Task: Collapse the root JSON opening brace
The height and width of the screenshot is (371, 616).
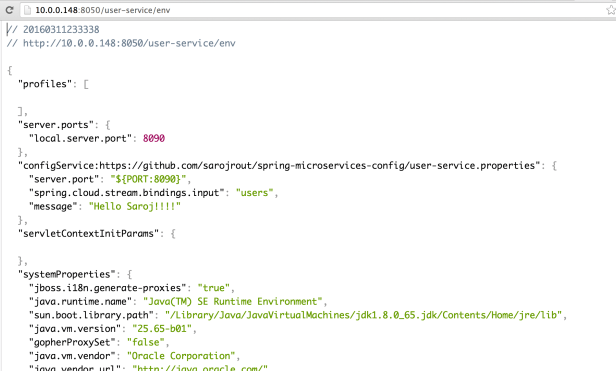Action: click(x=10, y=71)
